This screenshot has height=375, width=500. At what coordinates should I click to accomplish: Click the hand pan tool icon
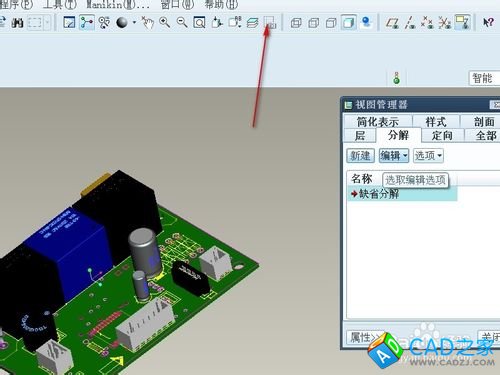[147, 22]
